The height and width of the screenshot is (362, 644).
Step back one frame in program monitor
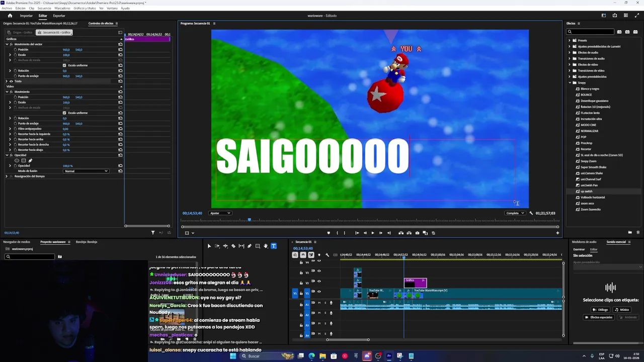(x=365, y=233)
